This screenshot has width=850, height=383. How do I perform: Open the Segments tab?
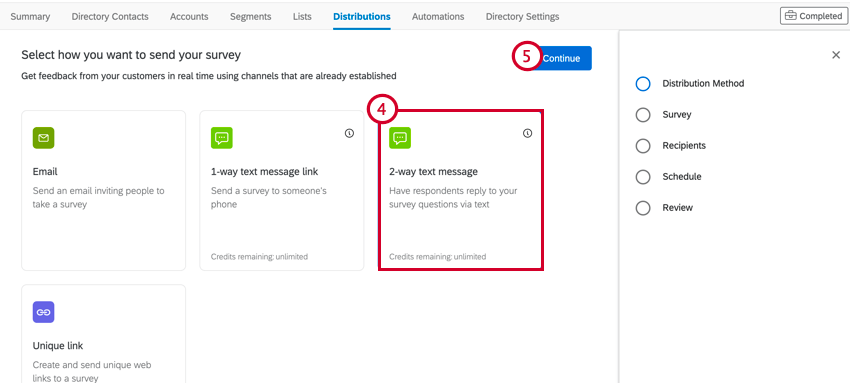point(250,16)
